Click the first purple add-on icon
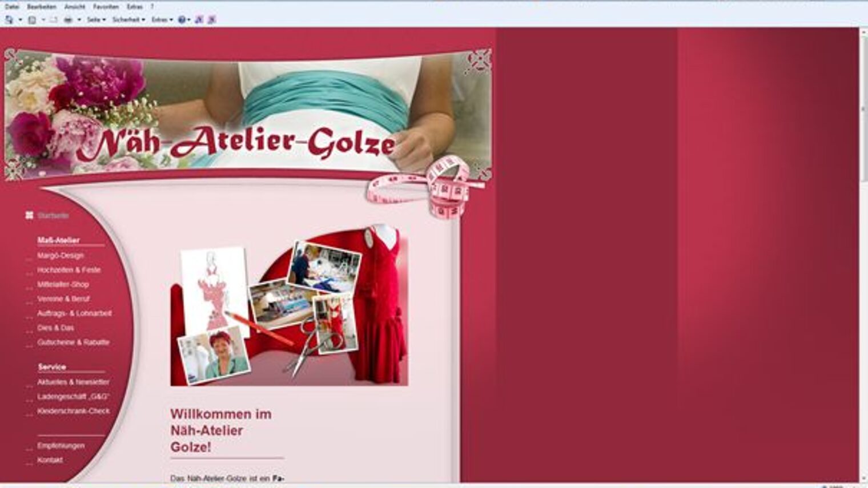The image size is (868, 488). coord(199,19)
